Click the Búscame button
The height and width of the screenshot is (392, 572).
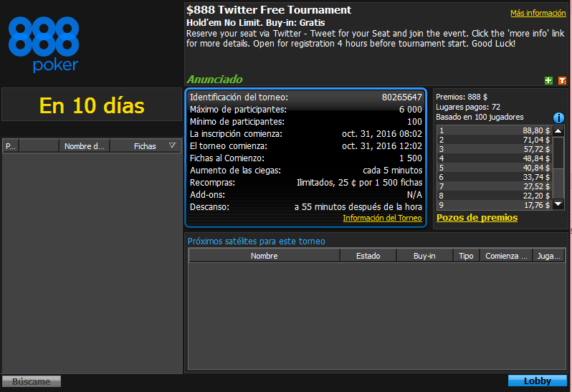point(32,381)
